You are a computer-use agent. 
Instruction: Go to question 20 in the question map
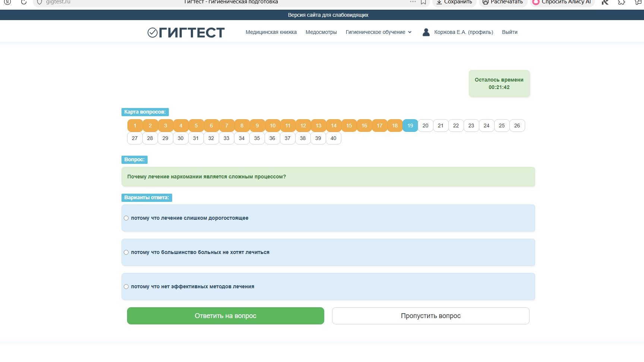tap(425, 126)
